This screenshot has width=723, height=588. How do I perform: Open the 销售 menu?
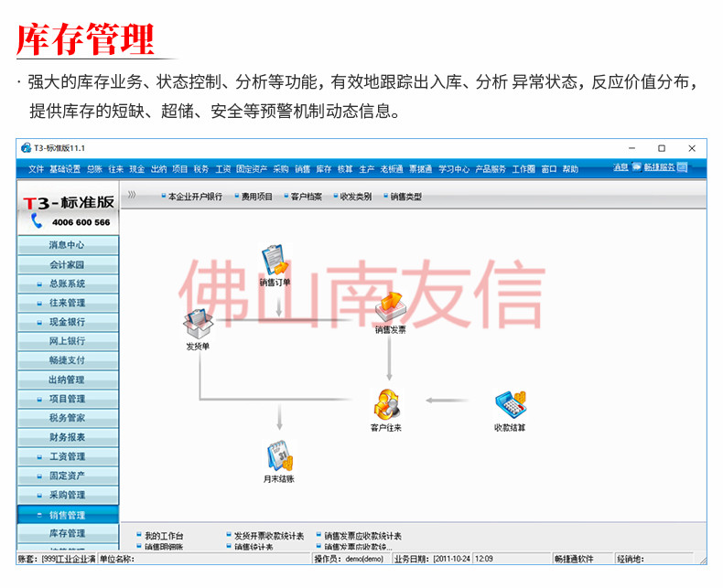(303, 169)
